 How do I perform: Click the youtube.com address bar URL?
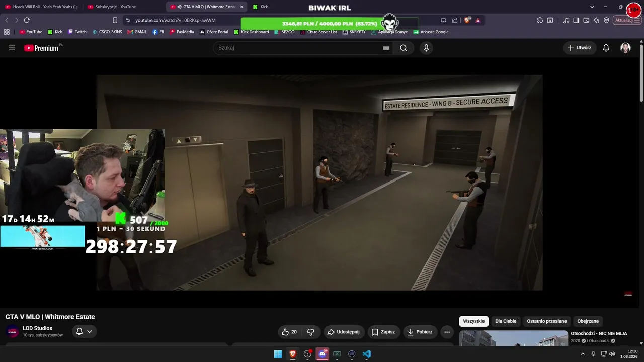[x=176, y=20]
